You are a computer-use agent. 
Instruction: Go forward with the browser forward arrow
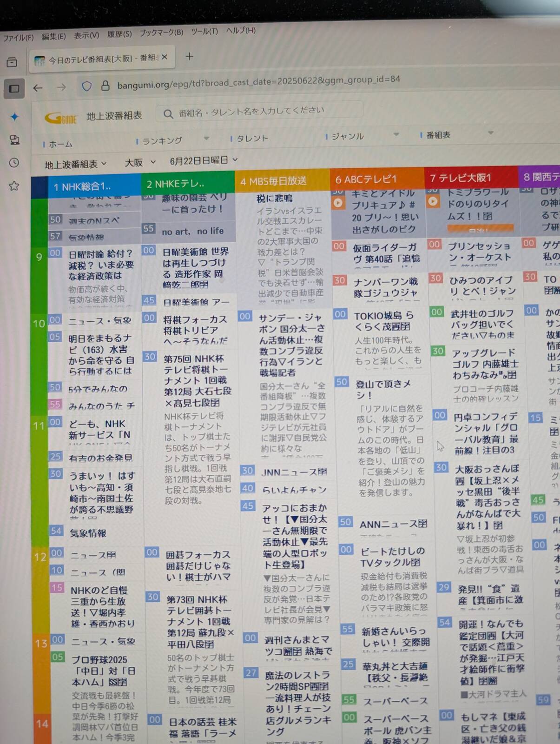click(x=61, y=87)
